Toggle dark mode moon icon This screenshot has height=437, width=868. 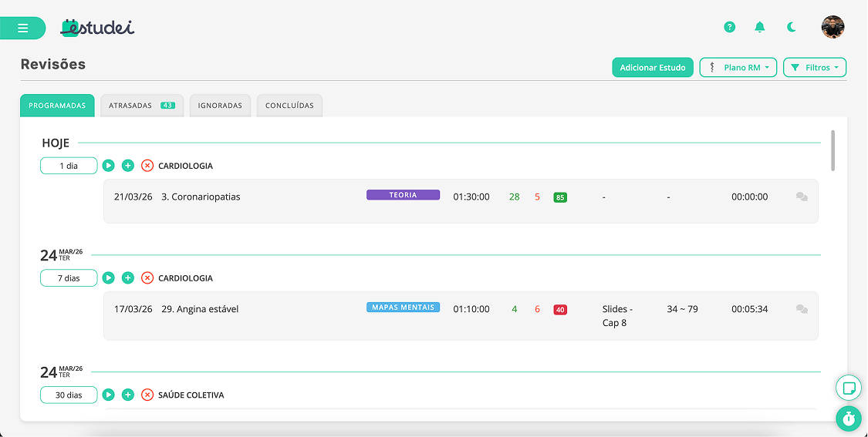tap(792, 28)
